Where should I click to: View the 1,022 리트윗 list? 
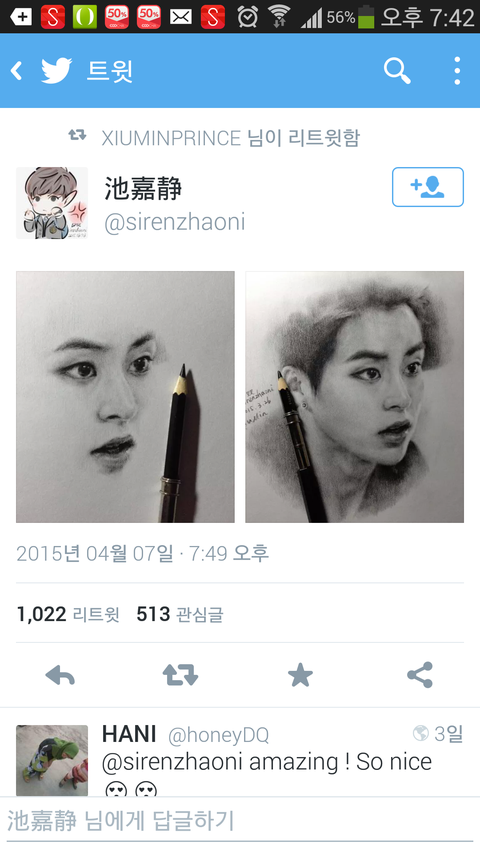(x=68, y=614)
